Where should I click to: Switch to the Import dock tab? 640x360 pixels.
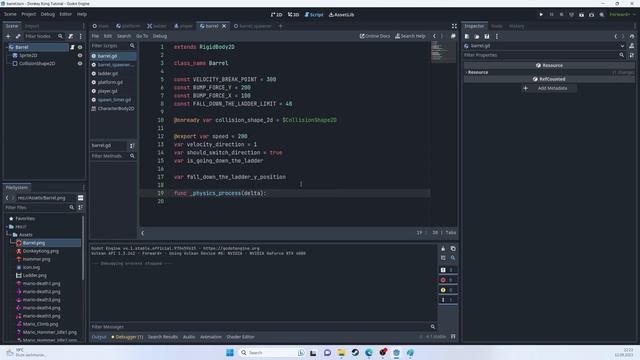[x=32, y=26]
